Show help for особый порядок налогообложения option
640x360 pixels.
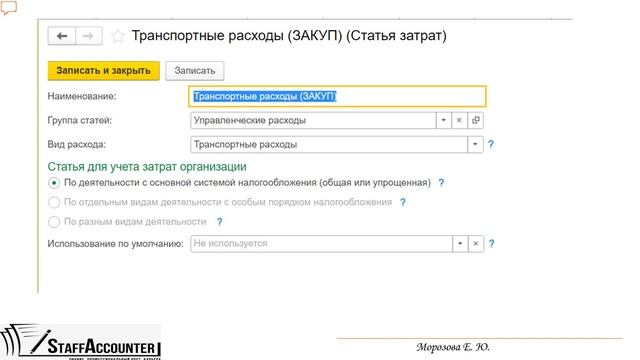click(403, 202)
